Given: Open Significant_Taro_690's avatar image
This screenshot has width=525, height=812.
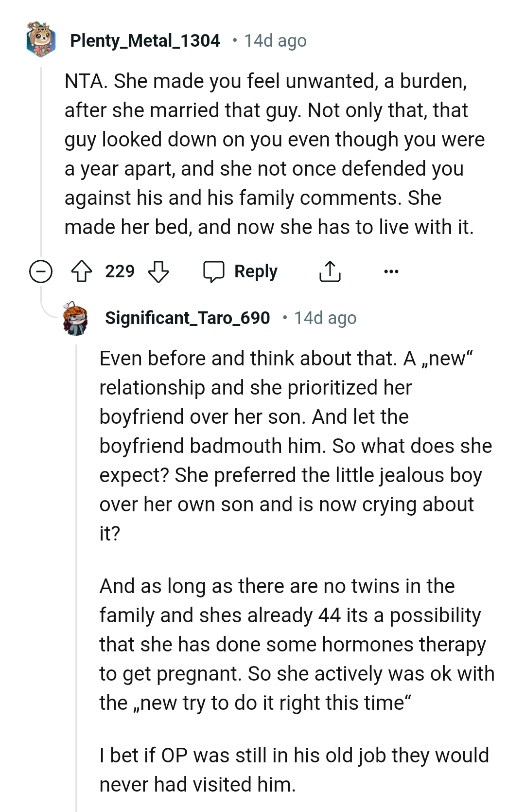Looking at the screenshot, I should pos(76,319).
